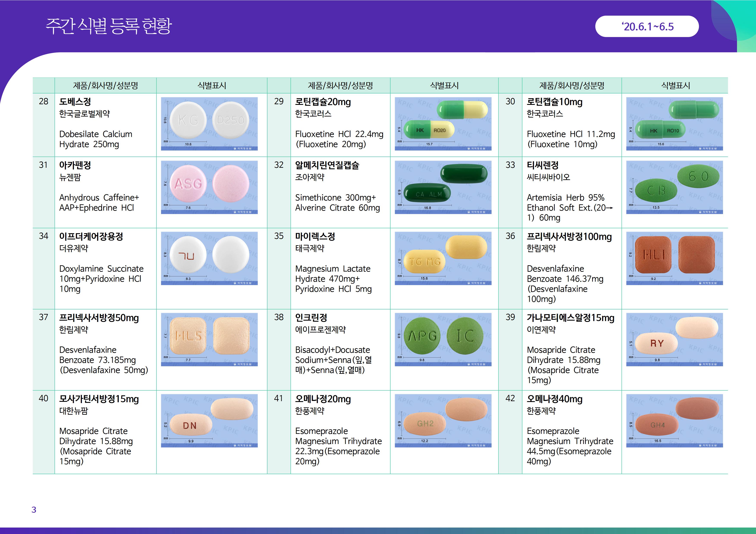Click the peach HL5 square tablet image
The width and height of the screenshot is (756, 534).
(209, 339)
